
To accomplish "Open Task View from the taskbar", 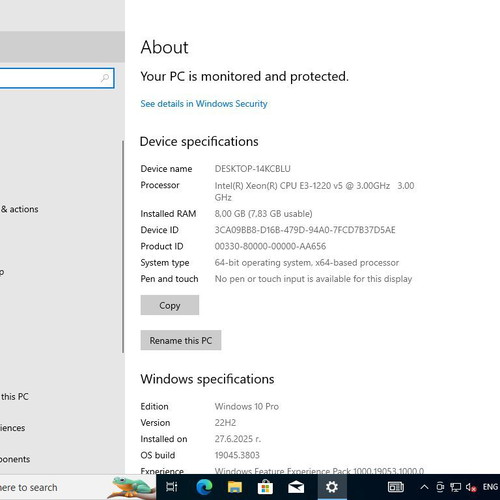I will pyautogui.click(x=171, y=487).
